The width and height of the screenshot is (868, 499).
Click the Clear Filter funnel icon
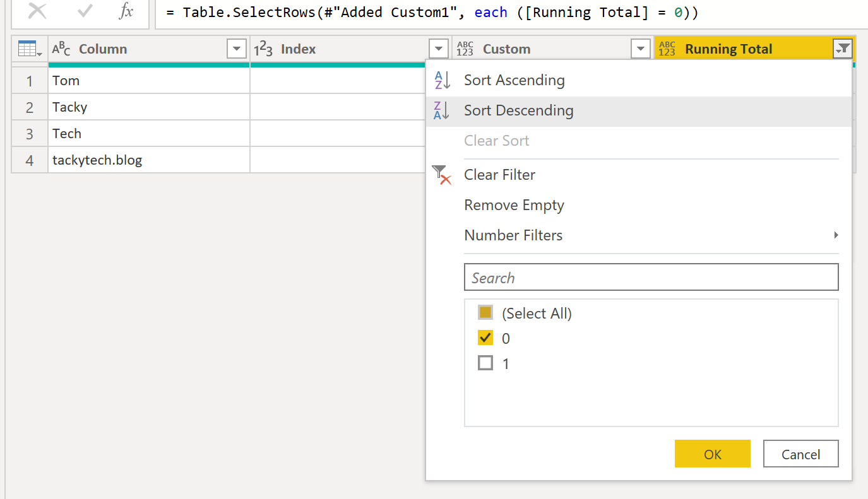[x=442, y=175]
